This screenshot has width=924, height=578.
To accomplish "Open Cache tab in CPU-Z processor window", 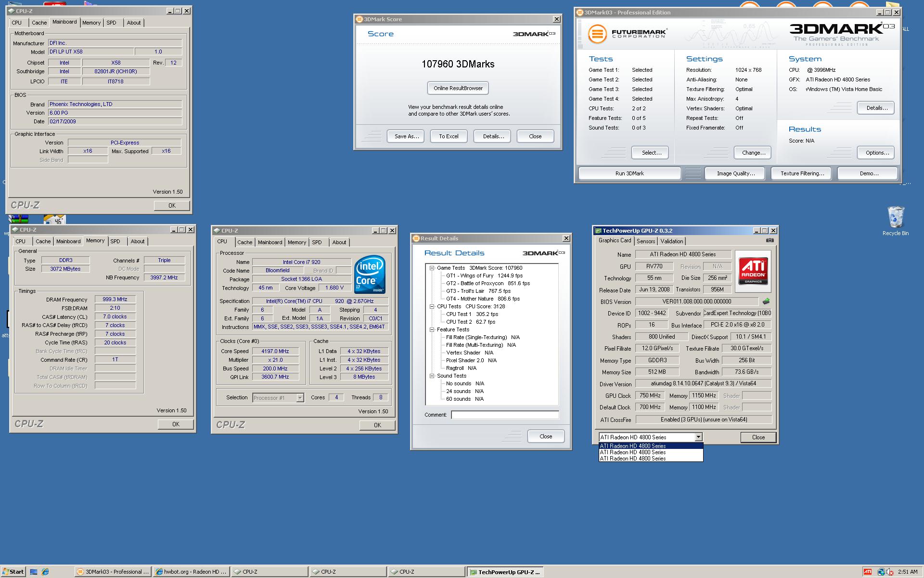I will pyautogui.click(x=244, y=242).
